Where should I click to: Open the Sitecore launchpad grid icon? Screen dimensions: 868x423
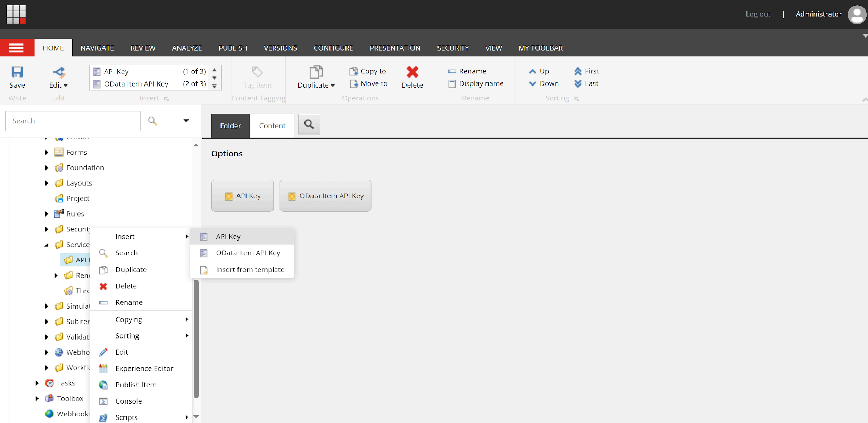point(16,14)
